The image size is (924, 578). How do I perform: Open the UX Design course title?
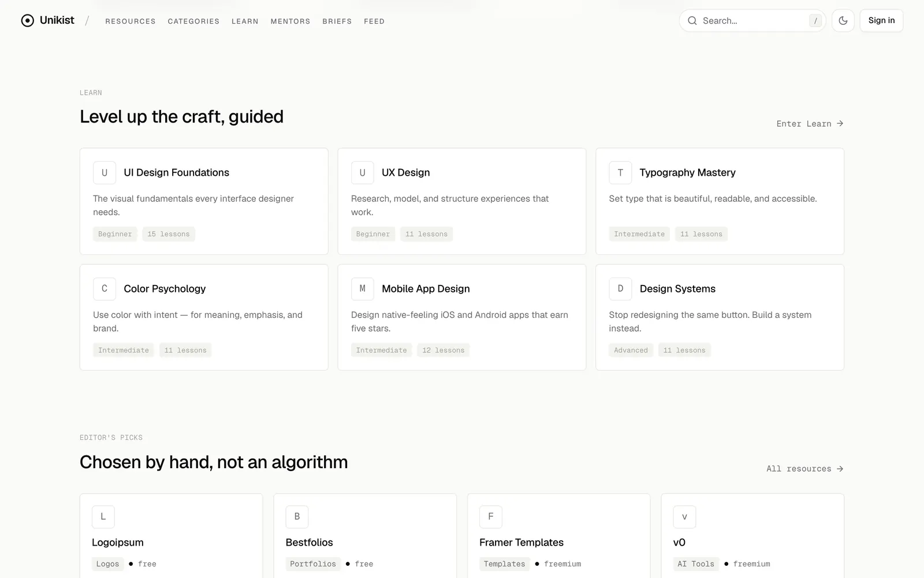(405, 173)
